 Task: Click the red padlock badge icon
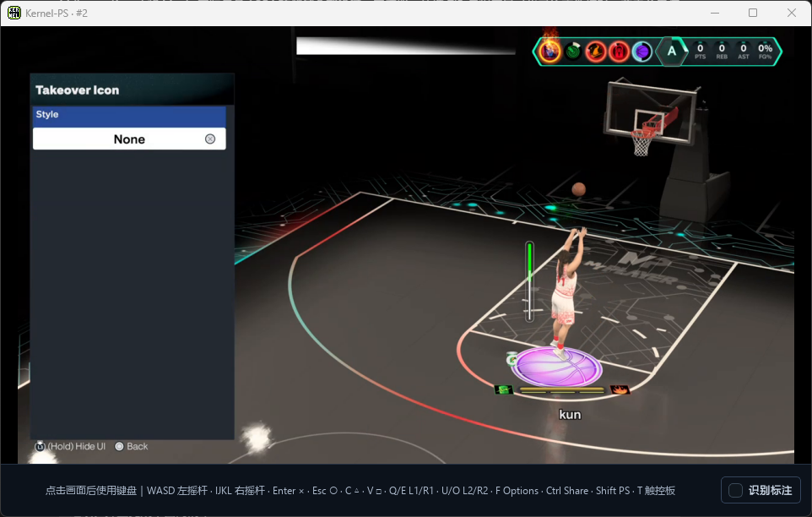pos(619,52)
